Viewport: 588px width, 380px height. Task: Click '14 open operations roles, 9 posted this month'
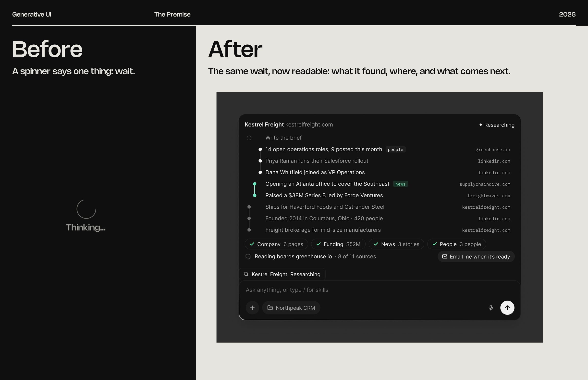pyautogui.click(x=324, y=149)
